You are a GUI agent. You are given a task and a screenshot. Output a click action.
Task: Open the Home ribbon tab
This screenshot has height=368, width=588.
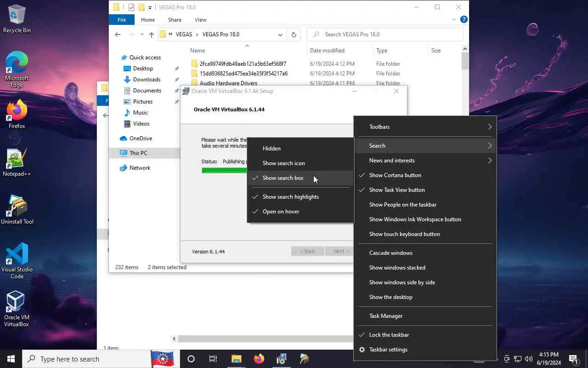pos(148,20)
